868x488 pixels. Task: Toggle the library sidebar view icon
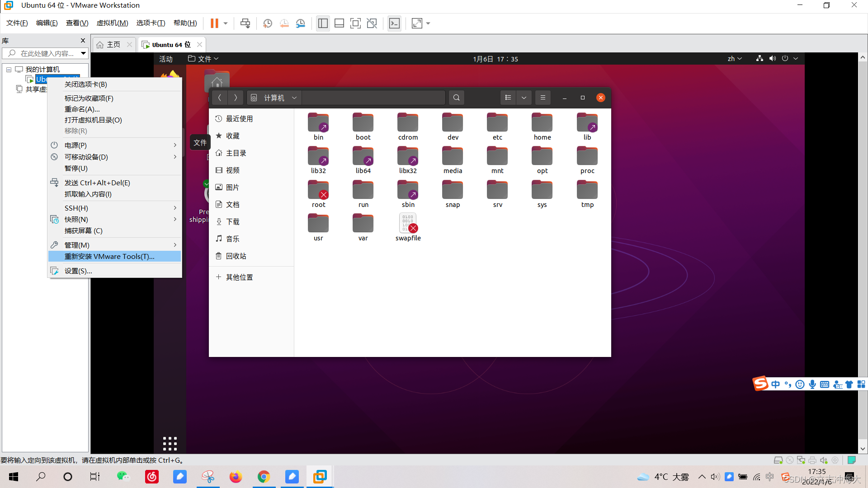323,23
